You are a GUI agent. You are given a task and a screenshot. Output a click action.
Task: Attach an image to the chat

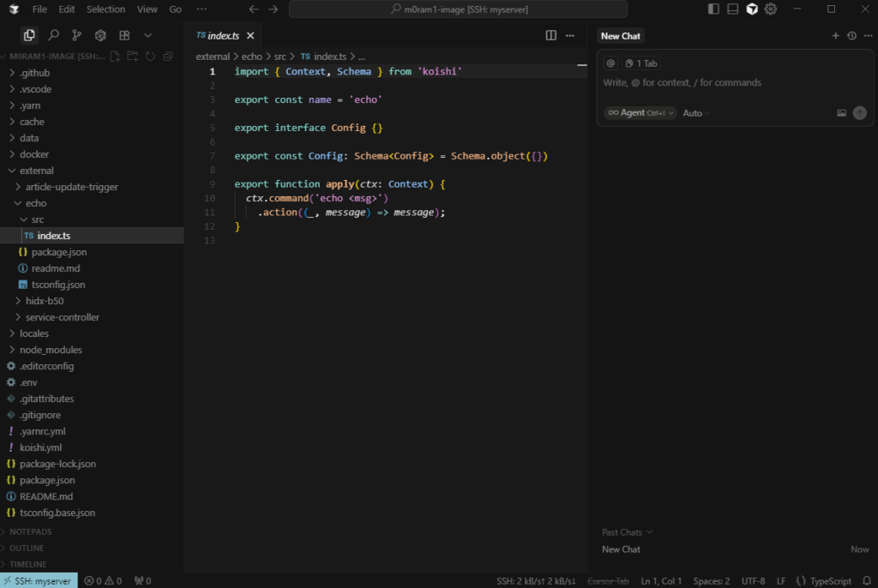(x=841, y=113)
